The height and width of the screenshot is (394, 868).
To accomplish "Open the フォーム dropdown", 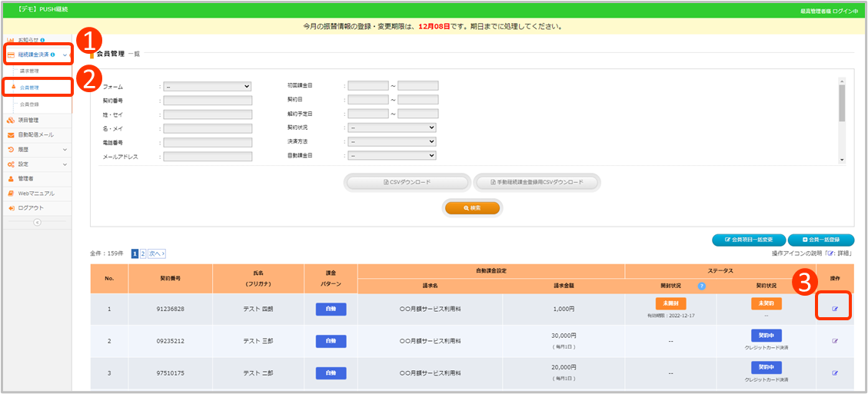I will [208, 87].
